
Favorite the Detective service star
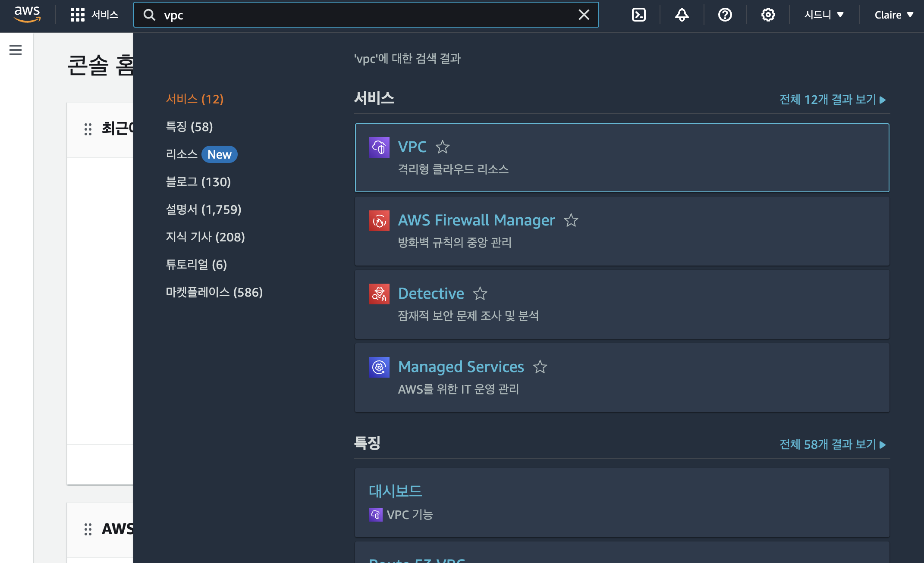(480, 294)
